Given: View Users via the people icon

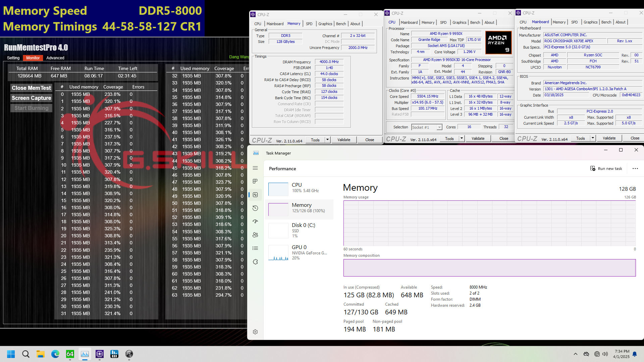Looking at the screenshot, I should click(255, 235).
